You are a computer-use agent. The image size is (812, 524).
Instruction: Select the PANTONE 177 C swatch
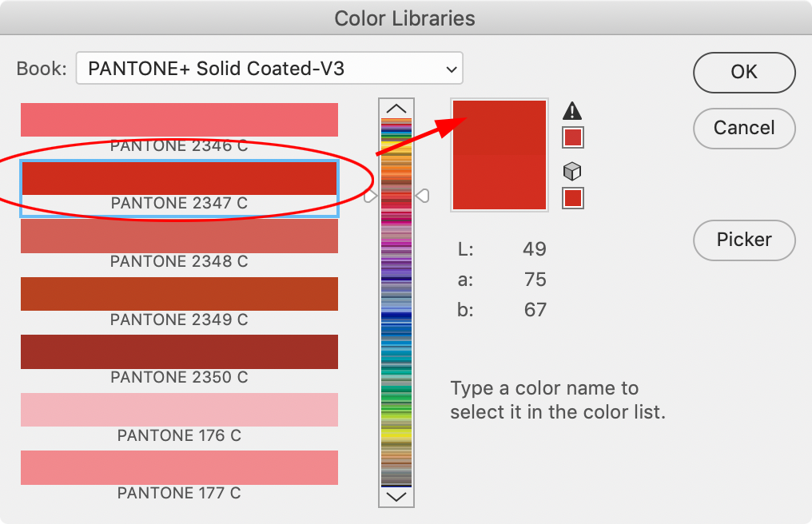coord(179,468)
